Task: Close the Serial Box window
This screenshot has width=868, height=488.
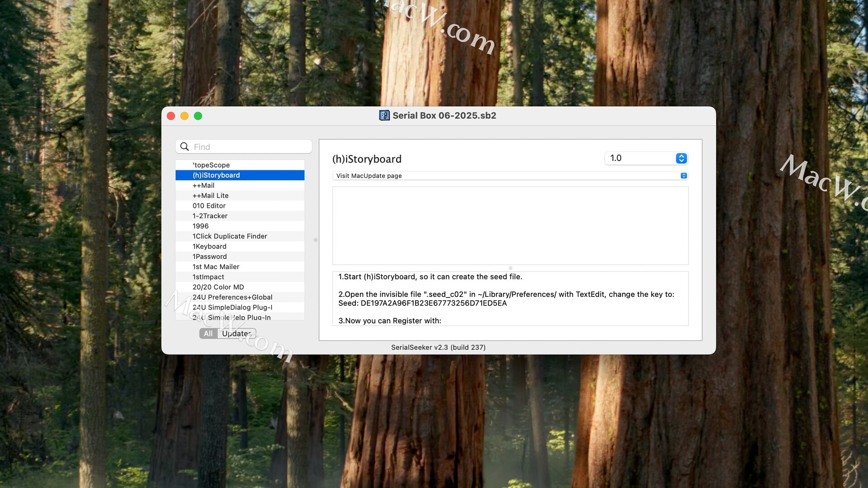Action: pos(171,116)
